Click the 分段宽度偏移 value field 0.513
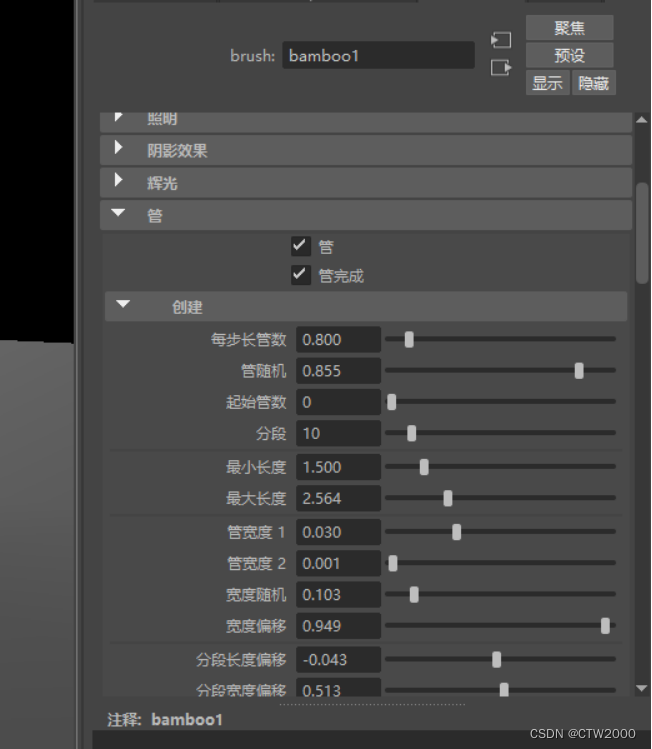Screen dimensions: 652x749 (x=338, y=688)
